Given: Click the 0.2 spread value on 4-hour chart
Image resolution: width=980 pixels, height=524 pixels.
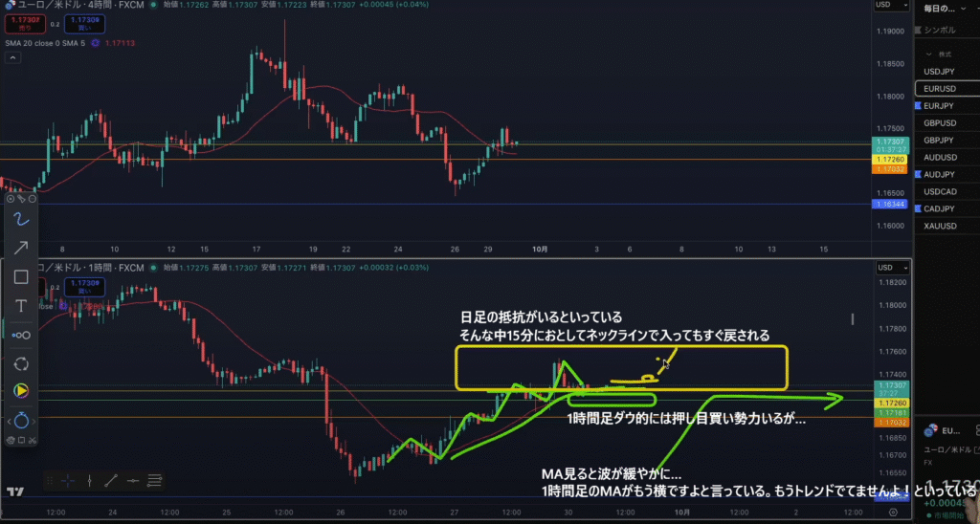Looking at the screenshot, I should pyautogui.click(x=55, y=24).
